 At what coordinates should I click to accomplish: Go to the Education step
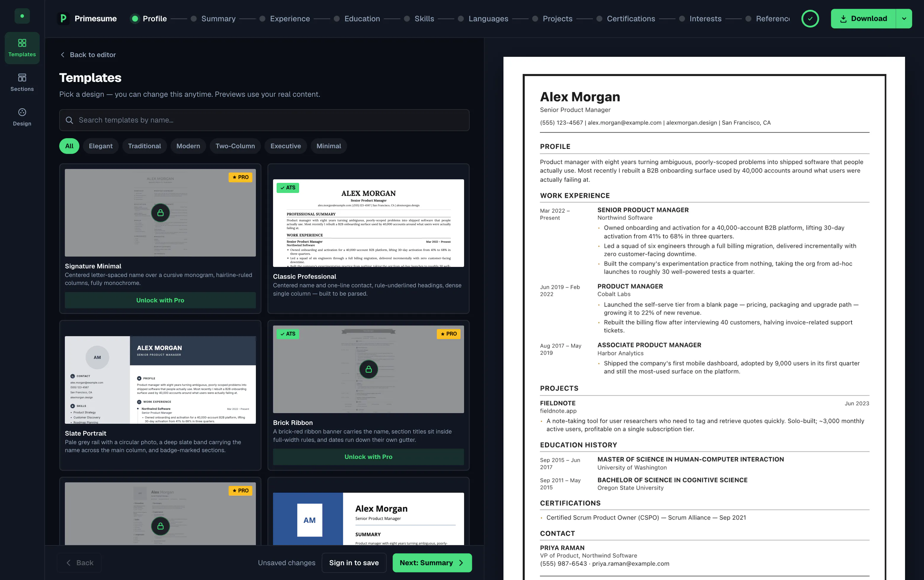357,18
